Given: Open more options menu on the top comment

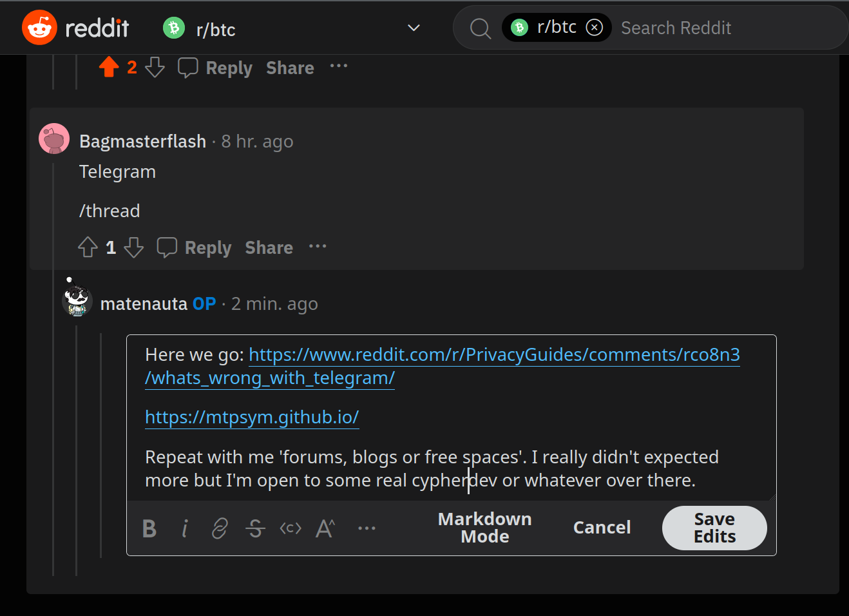Looking at the screenshot, I should [339, 66].
